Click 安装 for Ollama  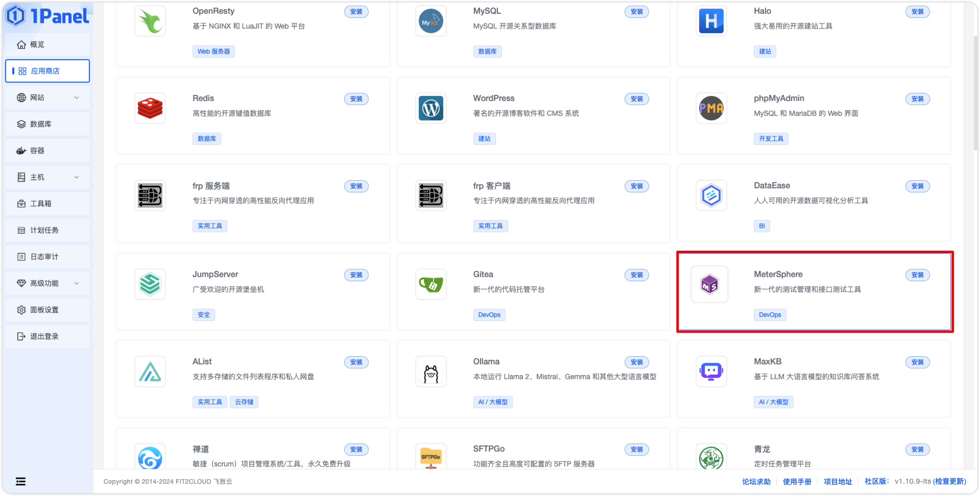click(x=636, y=362)
